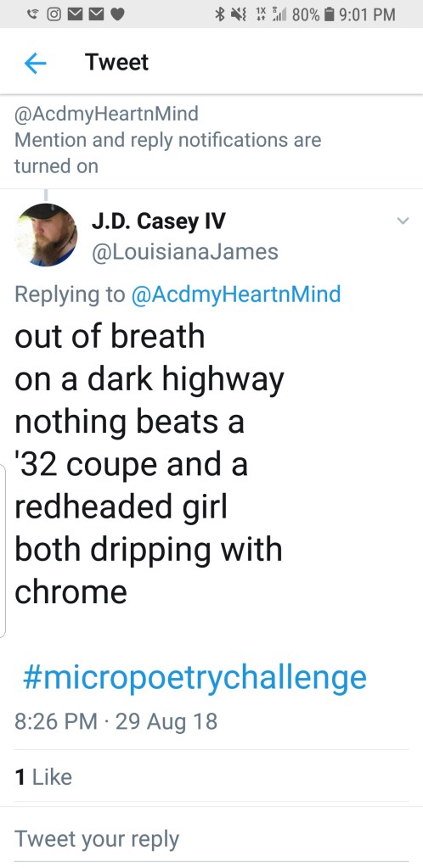Tap the muted vibrate status icon
Image resolution: width=423 pixels, height=868 pixels.
[238, 14]
